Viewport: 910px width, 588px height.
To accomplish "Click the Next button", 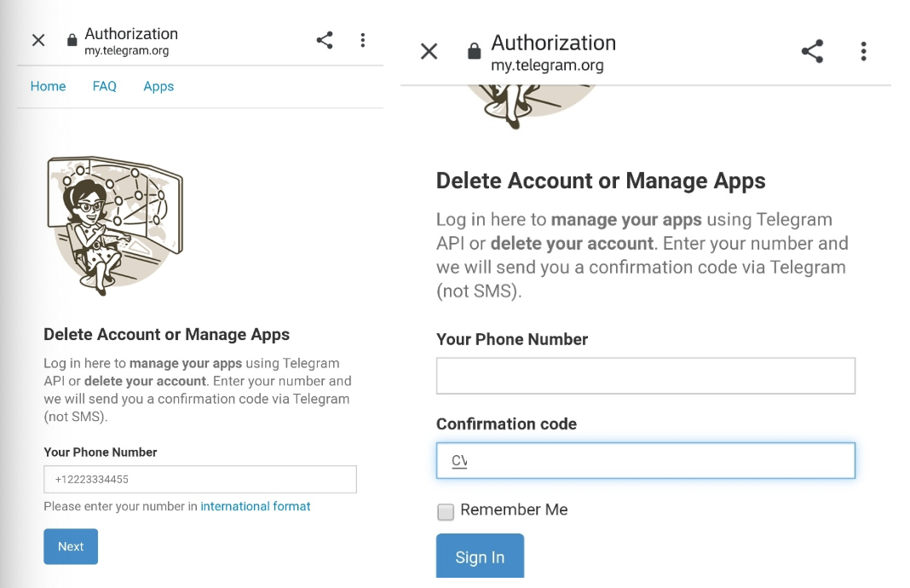I will pyautogui.click(x=71, y=546).
